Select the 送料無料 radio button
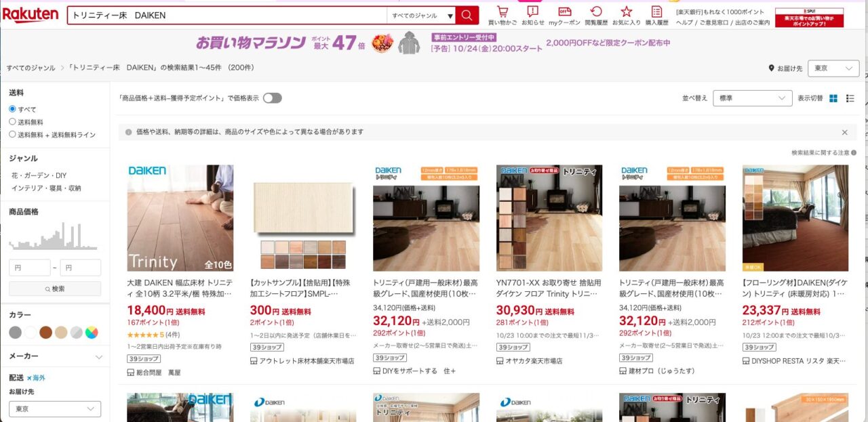This screenshot has width=868, height=422. tap(12, 122)
